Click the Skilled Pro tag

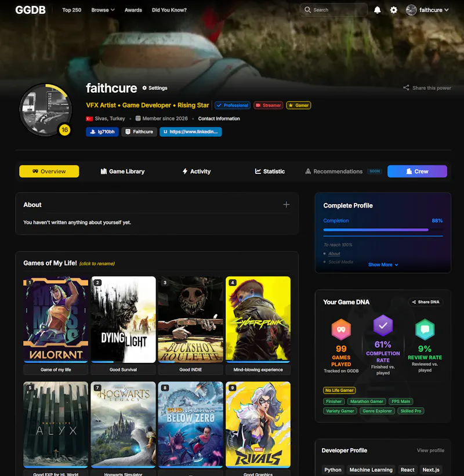tap(411, 411)
